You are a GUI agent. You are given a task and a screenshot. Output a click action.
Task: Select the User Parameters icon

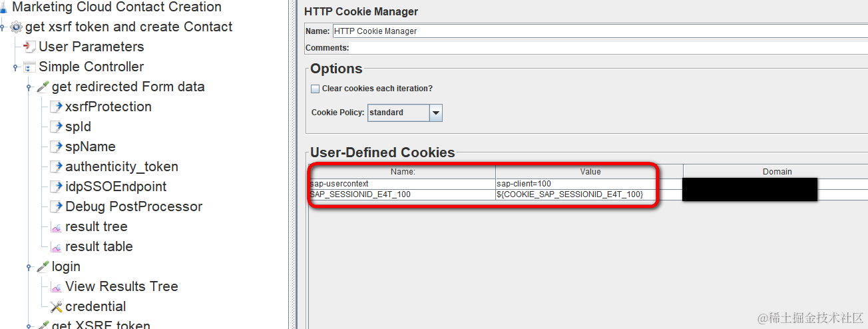tap(29, 47)
